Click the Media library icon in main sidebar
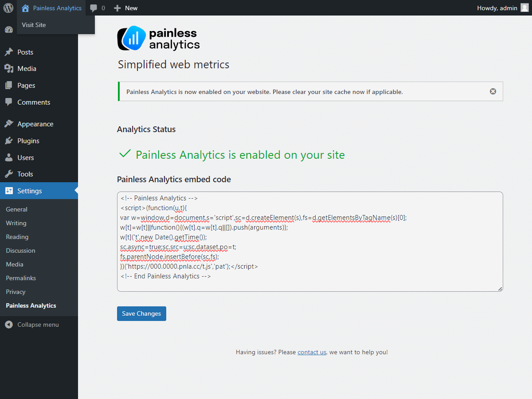 [x=9, y=69]
